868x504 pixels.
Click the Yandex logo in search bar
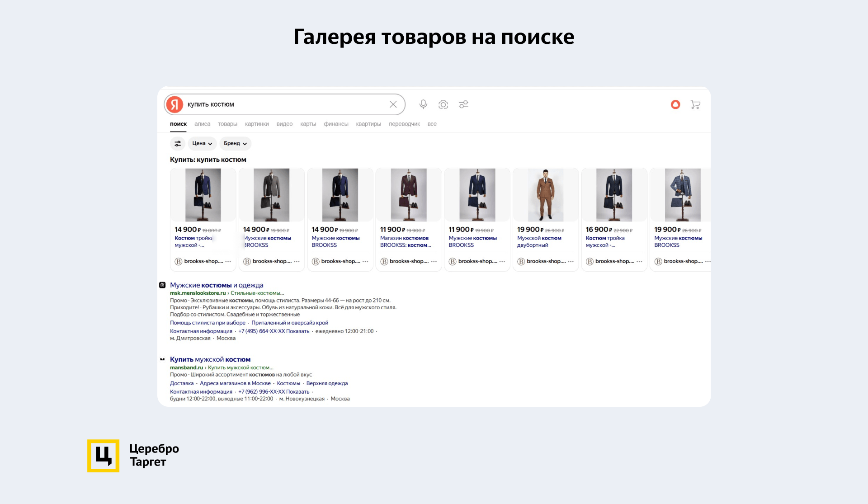coord(175,104)
